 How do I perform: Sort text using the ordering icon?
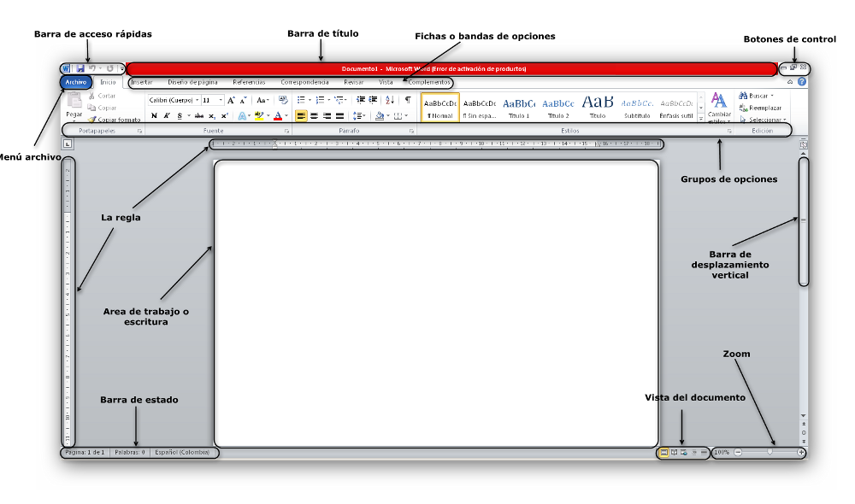389,99
